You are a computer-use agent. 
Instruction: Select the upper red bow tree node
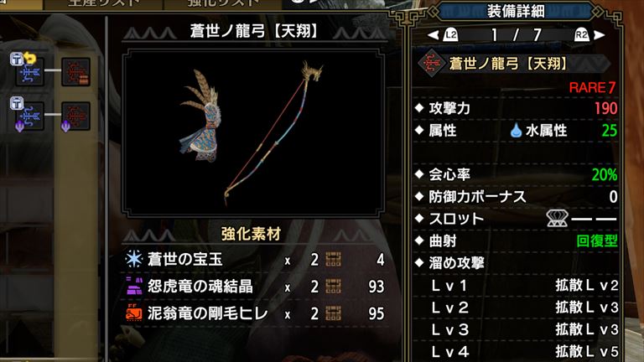point(75,71)
